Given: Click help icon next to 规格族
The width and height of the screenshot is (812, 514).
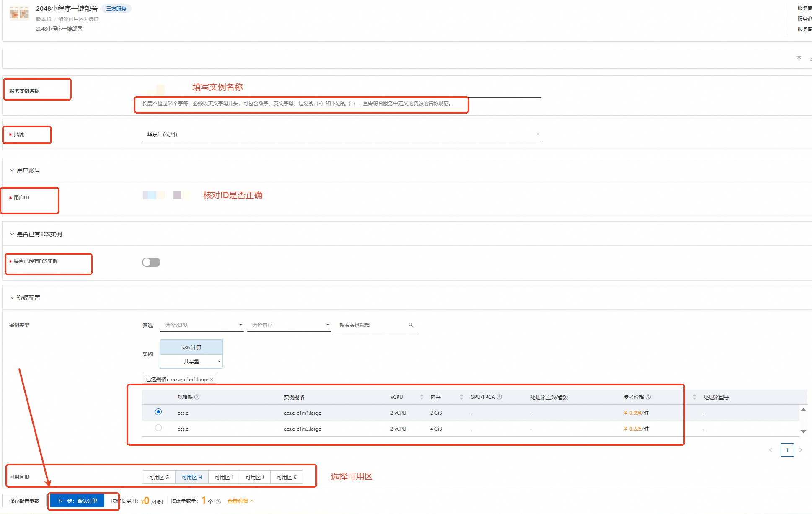Looking at the screenshot, I should (197, 397).
